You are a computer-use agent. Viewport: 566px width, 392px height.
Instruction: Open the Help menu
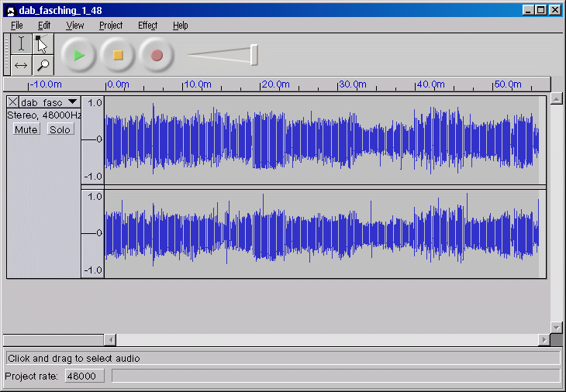coord(180,26)
